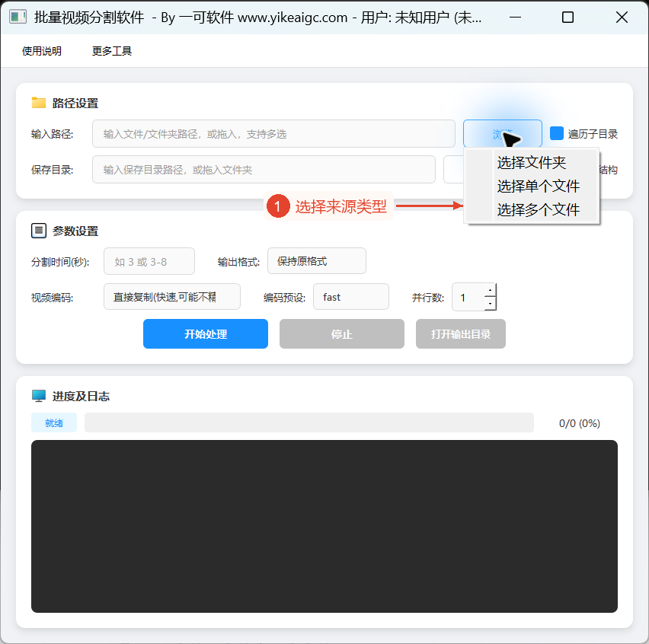Screen dimensions: 649x644
Task: Minimize the window
Action: coord(515,18)
